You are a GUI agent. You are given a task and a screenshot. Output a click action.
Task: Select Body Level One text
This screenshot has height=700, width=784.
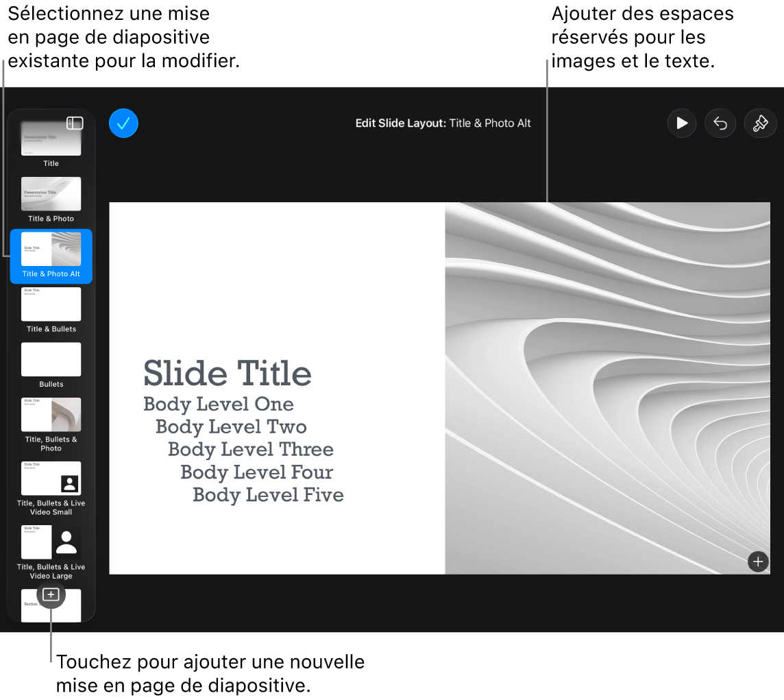[219, 405]
